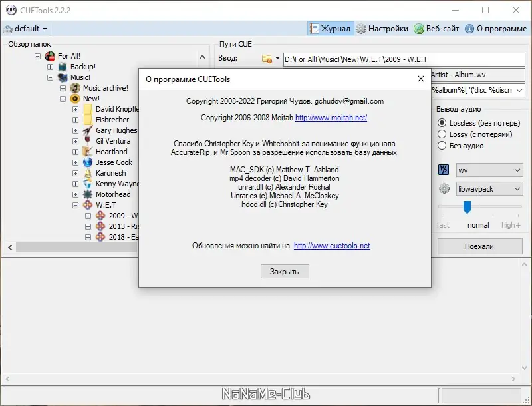Viewport: 532px width, 406px height.
Task: Click the Music! folder icon
Action: 63,77
